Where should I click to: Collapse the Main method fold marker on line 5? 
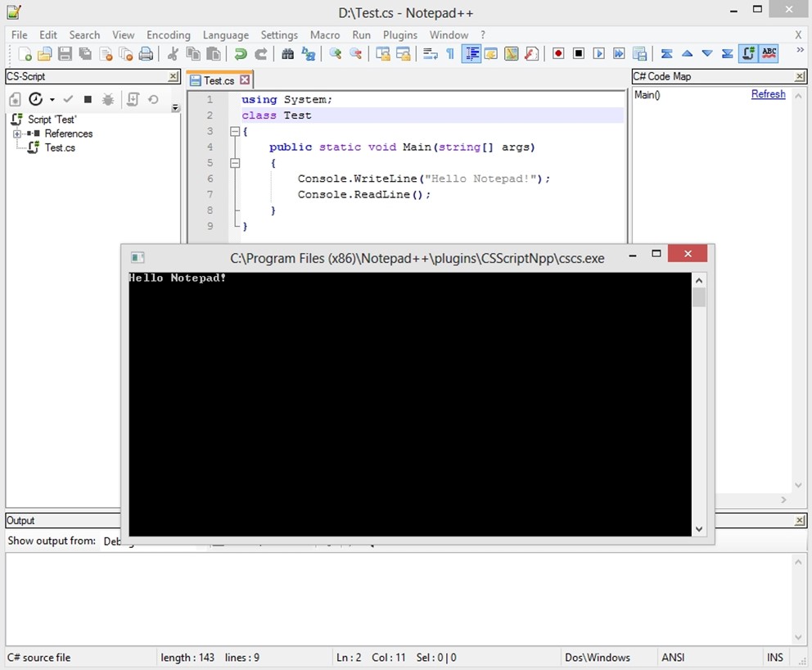click(235, 163)
